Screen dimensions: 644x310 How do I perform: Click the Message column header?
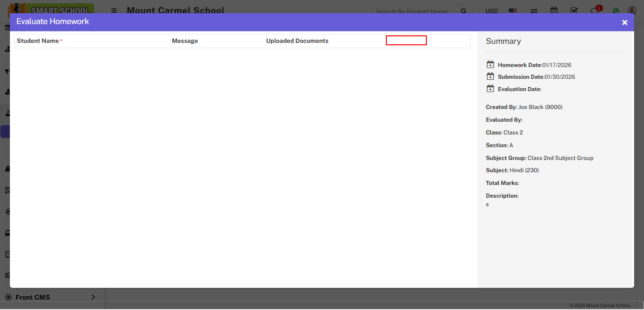[x=185, y=41]
